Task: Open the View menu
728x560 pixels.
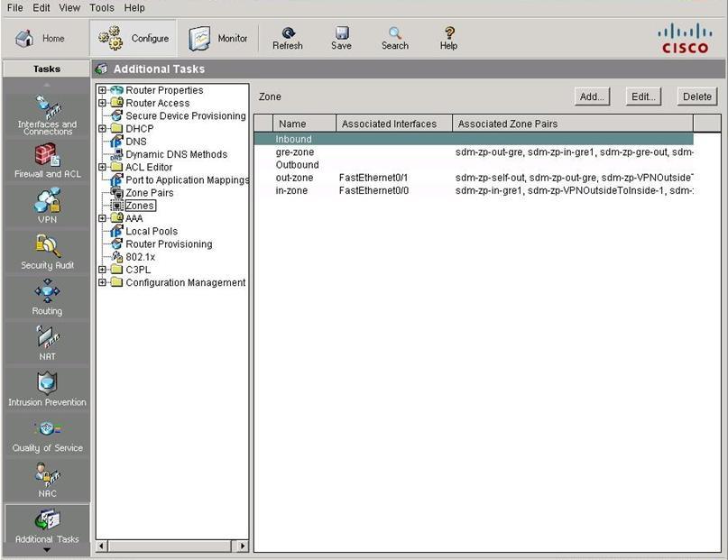Action: point(69,8)
